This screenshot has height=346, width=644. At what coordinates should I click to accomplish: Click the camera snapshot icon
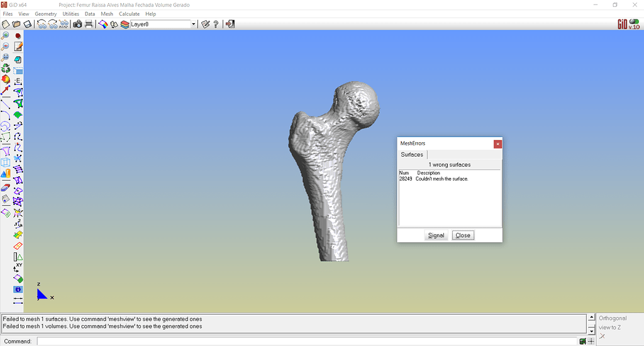[x=77, y=24]
